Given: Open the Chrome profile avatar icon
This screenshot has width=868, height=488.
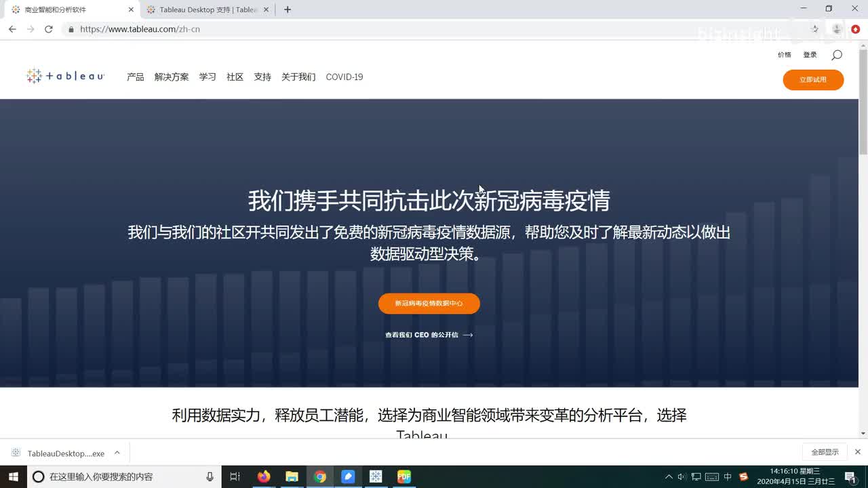Looking at the screenshot, I should [837, 29].
